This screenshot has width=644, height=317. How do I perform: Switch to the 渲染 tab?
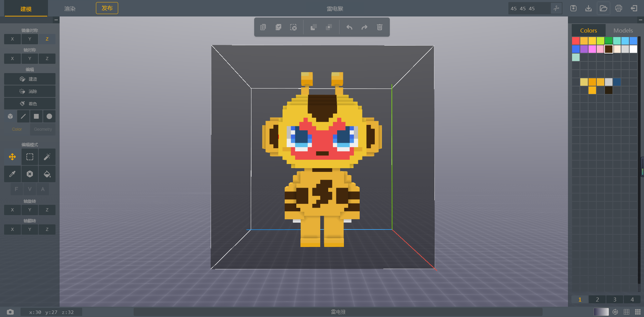70,9
